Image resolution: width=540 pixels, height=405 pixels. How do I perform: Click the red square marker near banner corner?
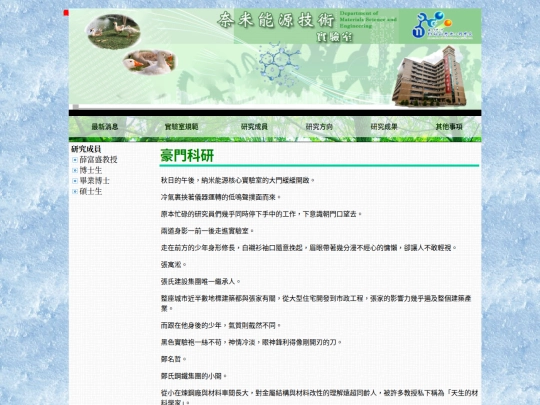66,13
